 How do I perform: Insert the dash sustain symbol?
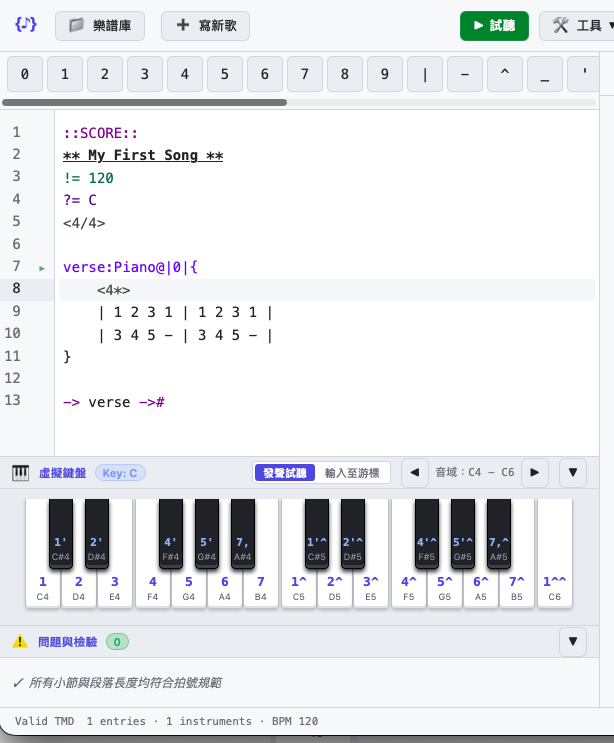pos(465,74)
